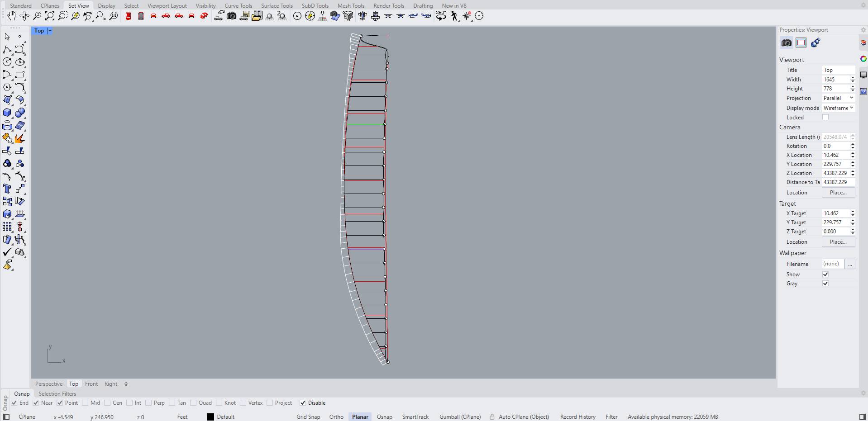The width and height of the screenshot is (868, 421).
Task: Open the Curve Tools toolbar tab
Action: (x=238, y=6)
